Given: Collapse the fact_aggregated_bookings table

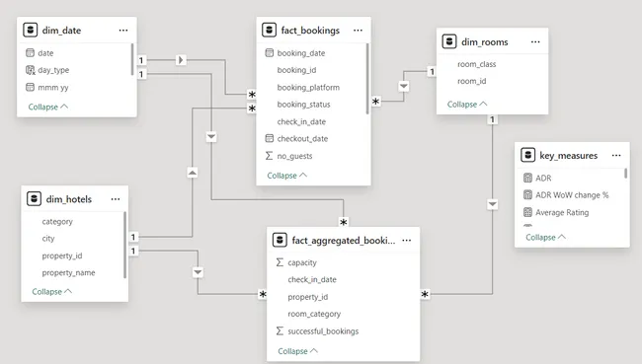Looking at the screenshot, I should [x=297, y=351].
